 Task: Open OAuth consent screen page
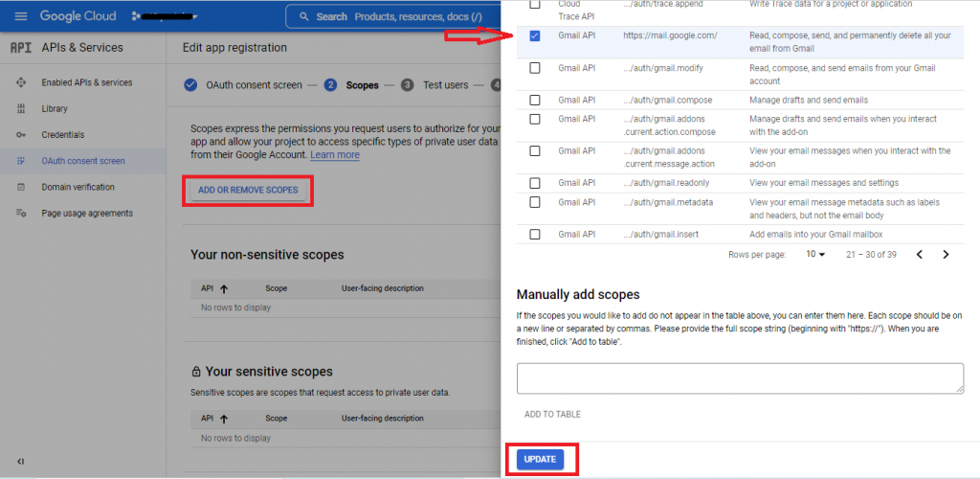[83, 161]
